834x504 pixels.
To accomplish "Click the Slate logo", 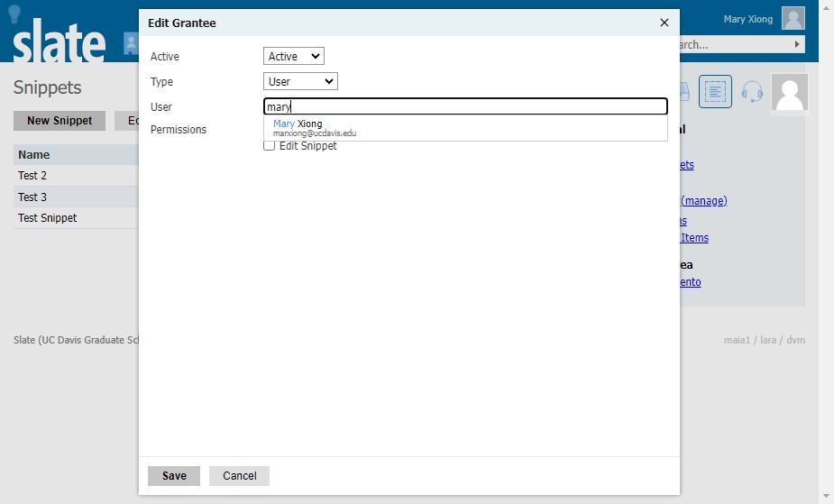I will pos(59,41).
